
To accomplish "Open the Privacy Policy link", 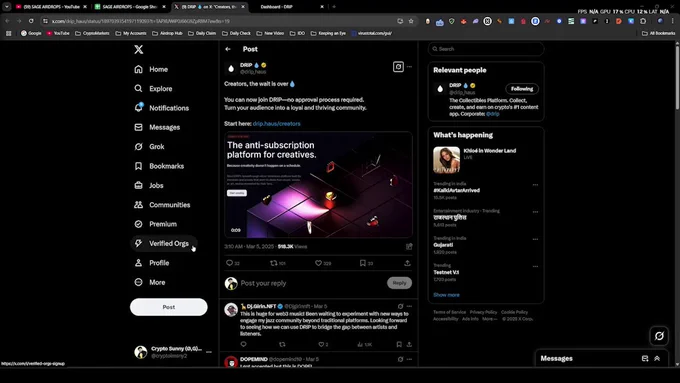I will click(x=483, y=312).
